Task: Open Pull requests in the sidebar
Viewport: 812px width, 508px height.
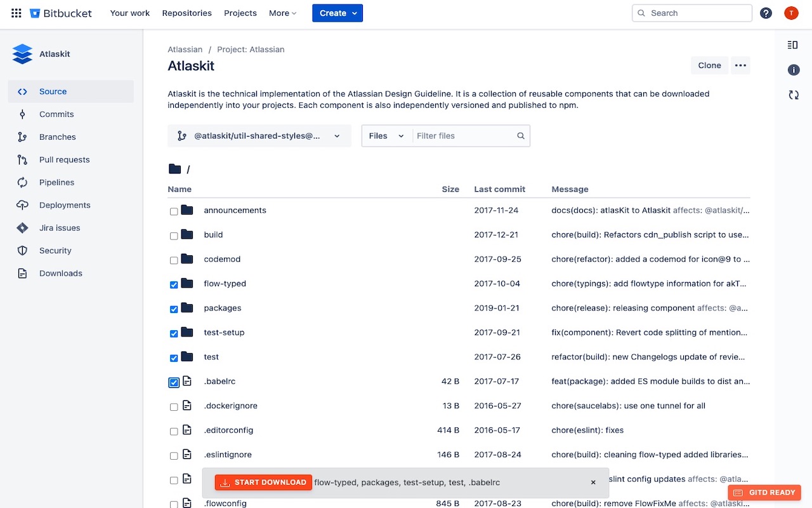Action: pyautogui.click(x=64, y=160)
